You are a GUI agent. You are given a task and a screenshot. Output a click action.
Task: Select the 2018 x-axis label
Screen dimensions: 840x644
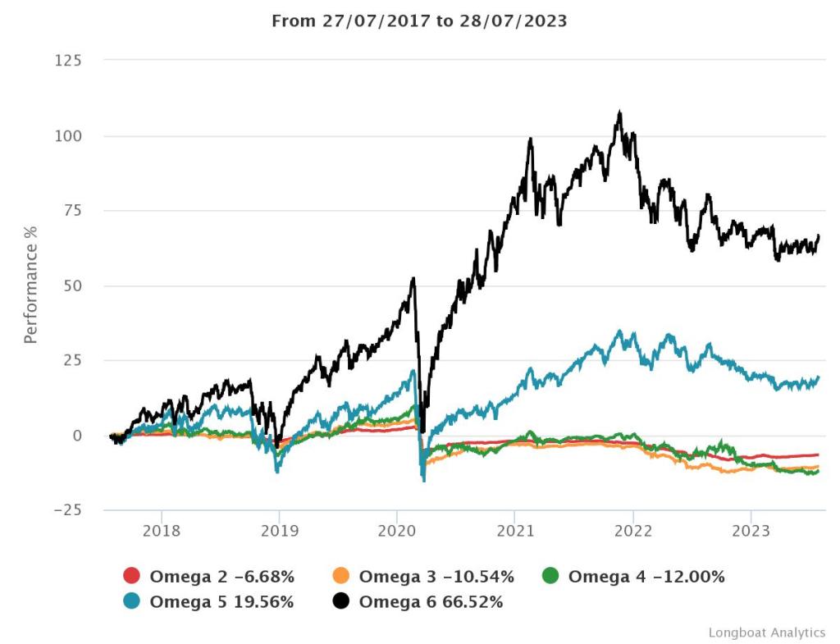pos(162,532)
